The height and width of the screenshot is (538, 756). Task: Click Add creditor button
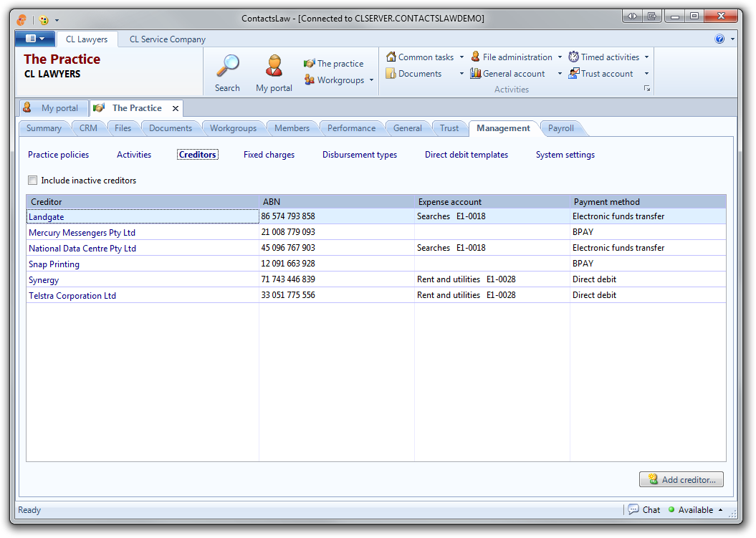681,479
